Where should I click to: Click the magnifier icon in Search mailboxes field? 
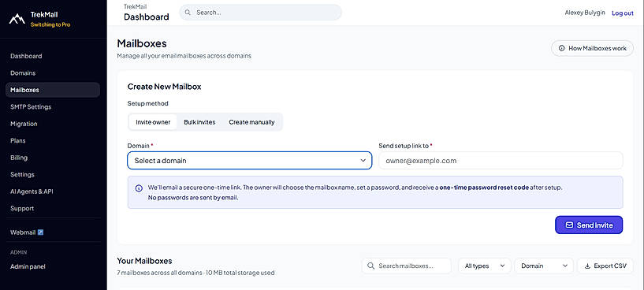point(371,266)
